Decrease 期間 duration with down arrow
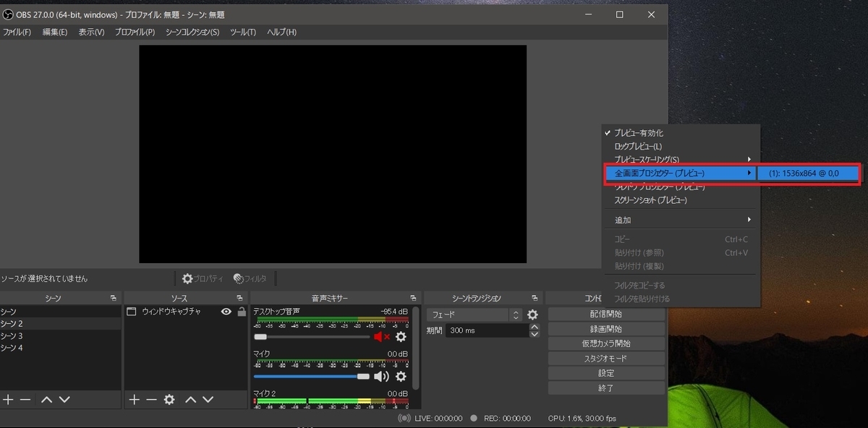This screenshot has width=868, height=428. (x=535, y=333)
